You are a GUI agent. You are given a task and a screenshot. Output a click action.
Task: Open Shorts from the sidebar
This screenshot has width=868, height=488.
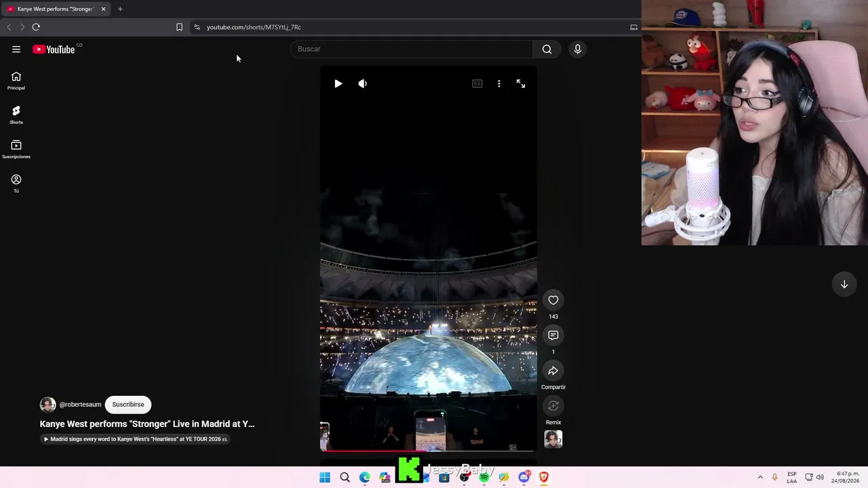pos(16,115)
